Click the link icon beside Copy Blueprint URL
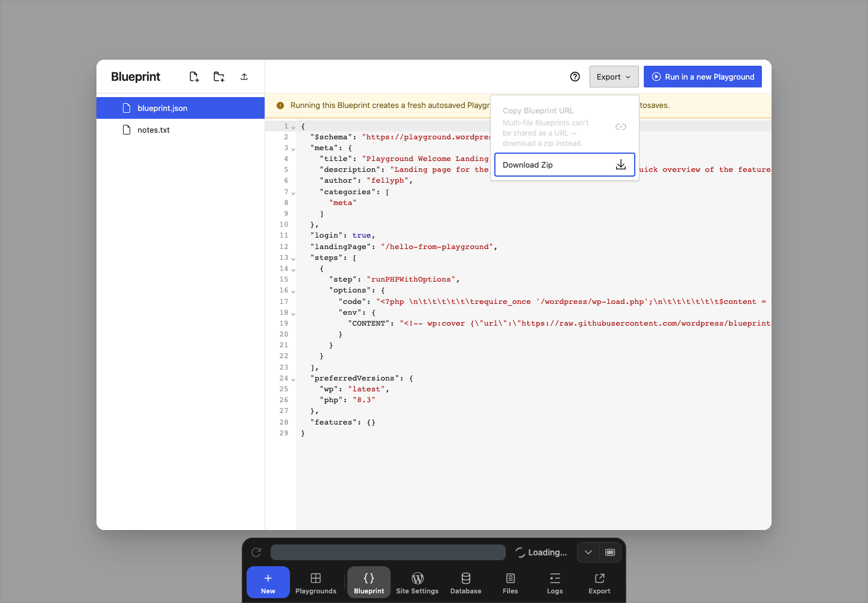868x603 pixels. click(621, 127)
